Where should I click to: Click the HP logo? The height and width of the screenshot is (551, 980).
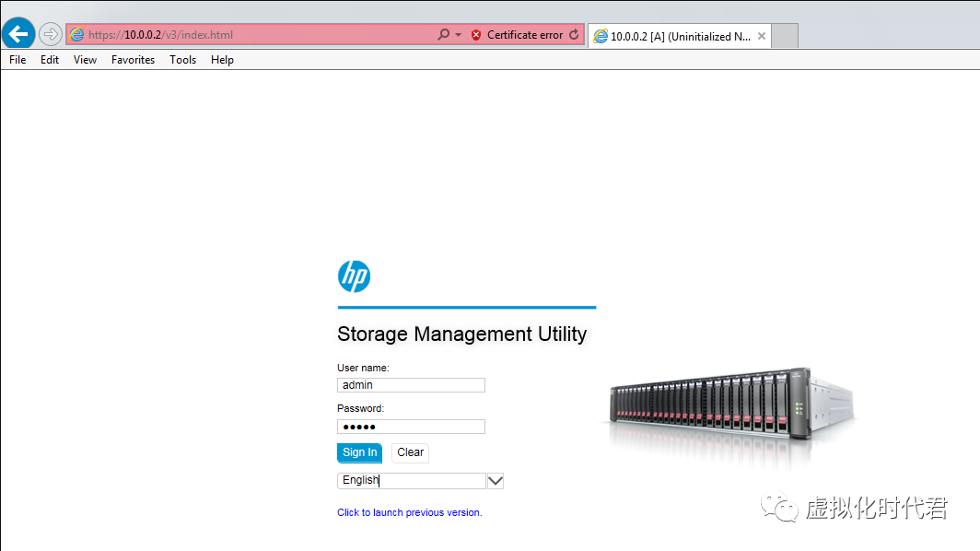pyautogui.click(x=355, y=276)
